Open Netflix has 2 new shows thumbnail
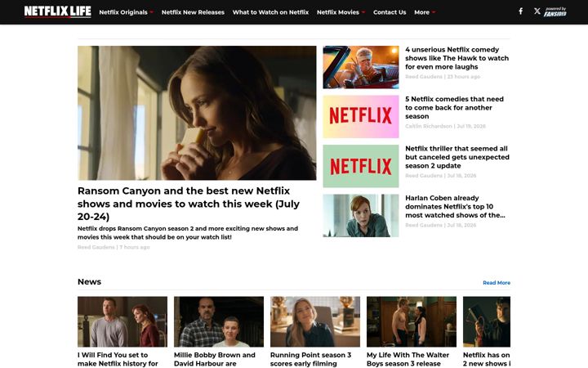 (x=487, y=321)
